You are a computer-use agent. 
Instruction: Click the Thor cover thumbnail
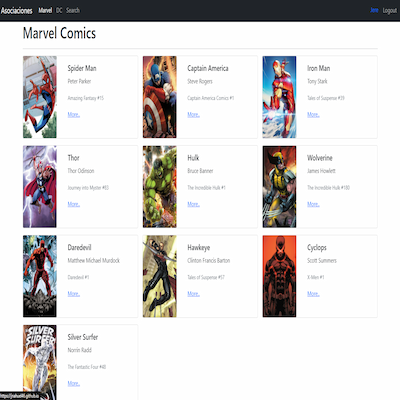tap(40, 187)
